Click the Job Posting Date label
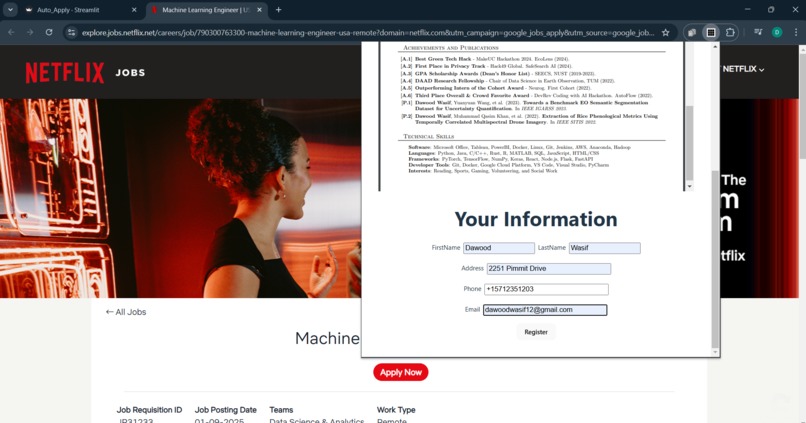The image size is (806, 423). (x=226, y=410)
